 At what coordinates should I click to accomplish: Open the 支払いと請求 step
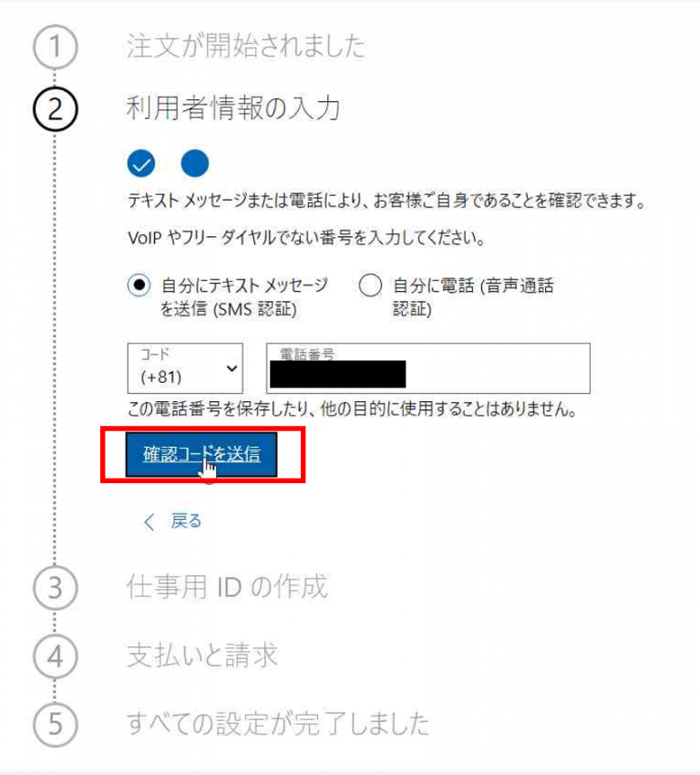[202, 656]
